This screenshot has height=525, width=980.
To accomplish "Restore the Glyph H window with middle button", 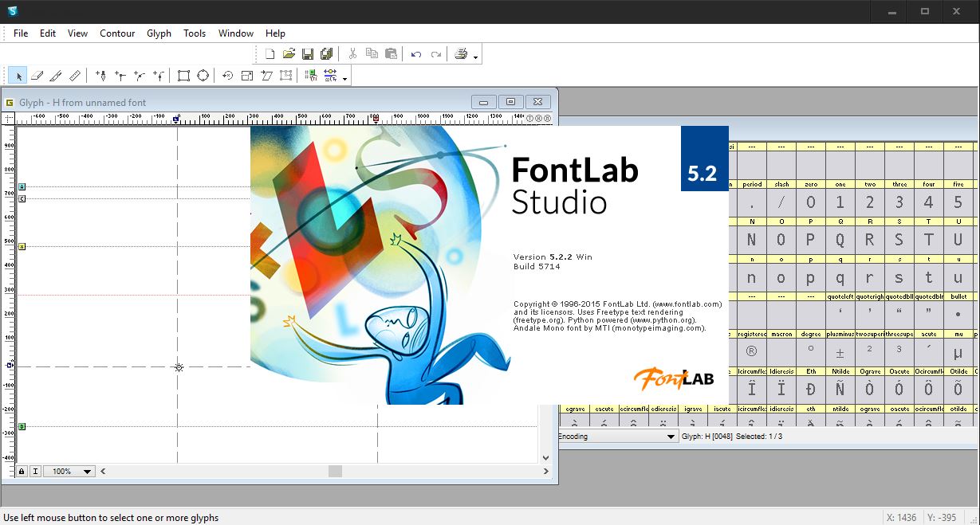I will (x=511, y=101).
